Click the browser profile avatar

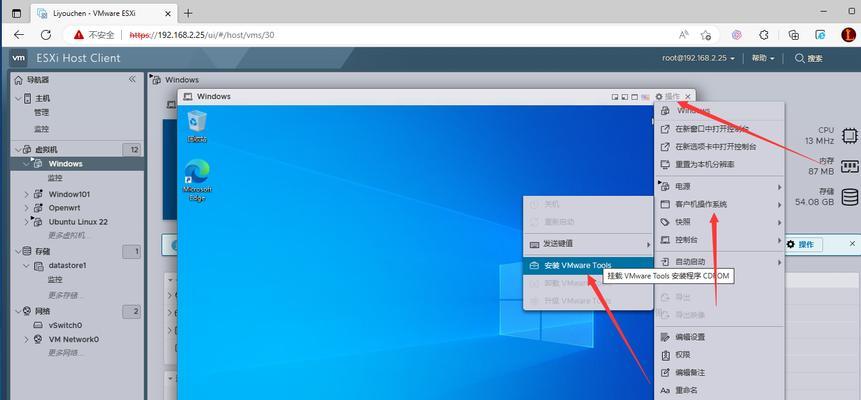848,35
